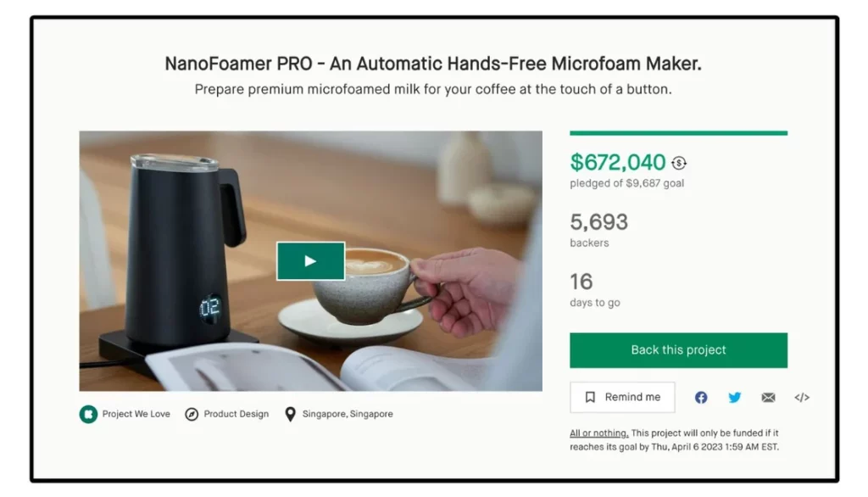868x497 pixels.
Task: Click the currency conversion icon beside $672,040
Action: 679,163
